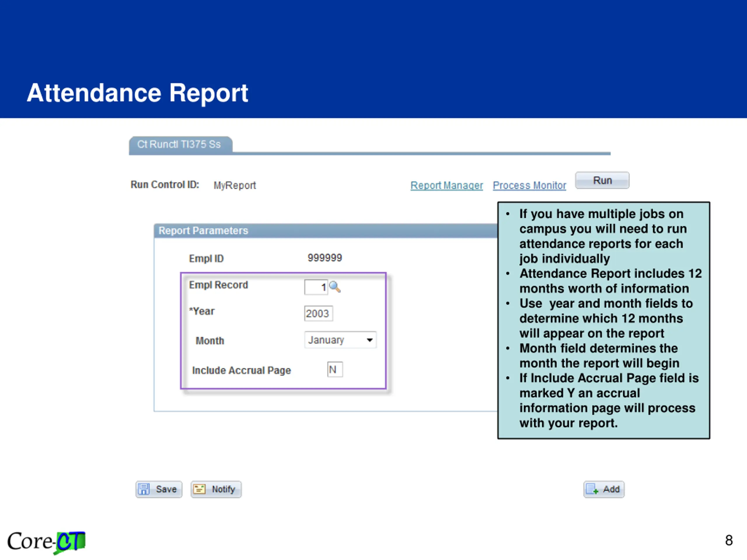The image size is (747, 560).
Task: Click the Run Control ID label
Action: pyautogui.click(x=165, y=185)
